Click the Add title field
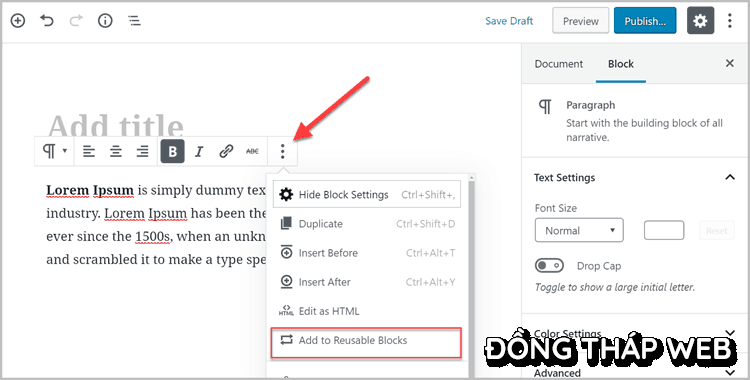 pos(116,125)
